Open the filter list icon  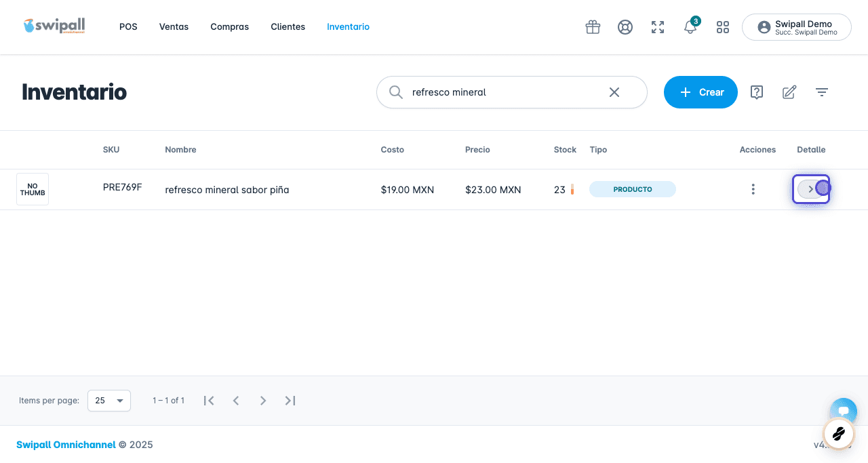point(822,92)
